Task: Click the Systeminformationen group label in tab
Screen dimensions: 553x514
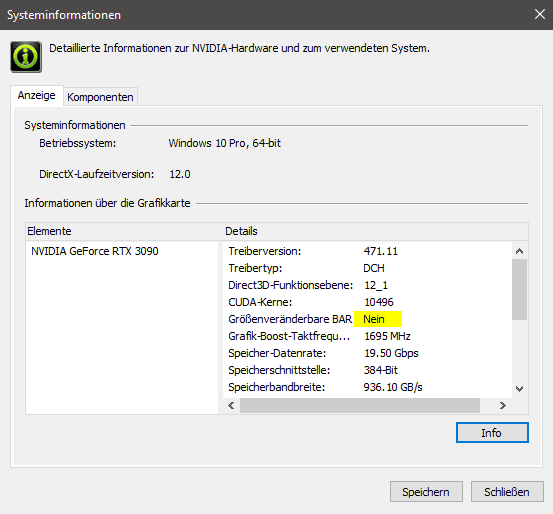Action: click(75, 125)
